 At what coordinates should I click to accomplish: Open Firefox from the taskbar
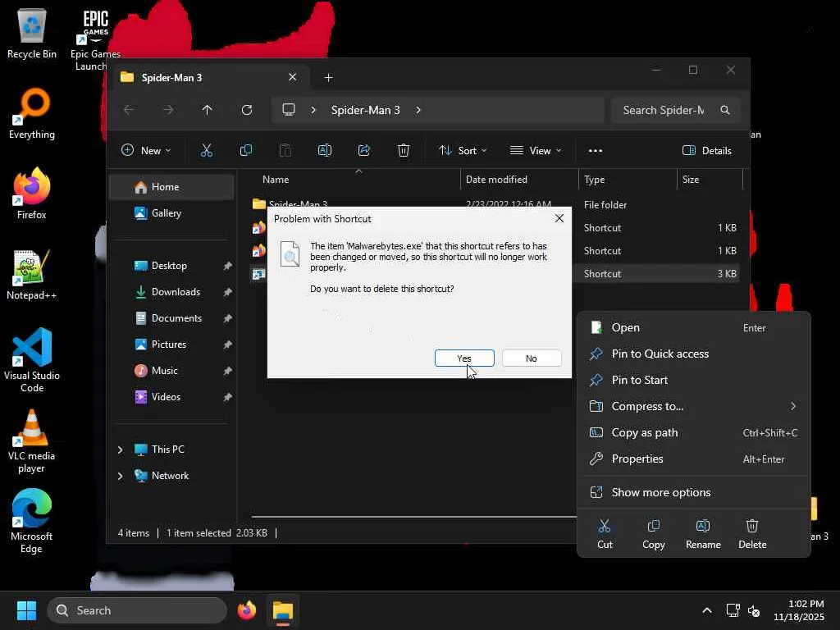click(246, 610)
